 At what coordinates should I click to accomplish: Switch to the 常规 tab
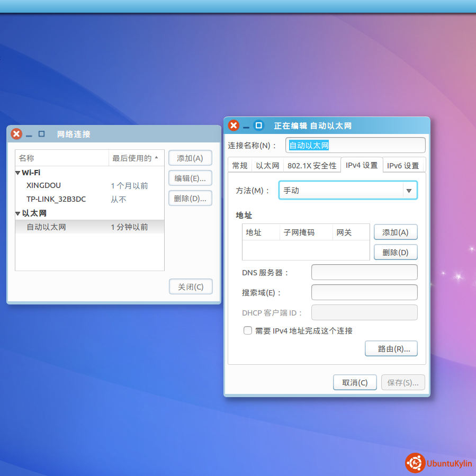(x=240, y=166)
